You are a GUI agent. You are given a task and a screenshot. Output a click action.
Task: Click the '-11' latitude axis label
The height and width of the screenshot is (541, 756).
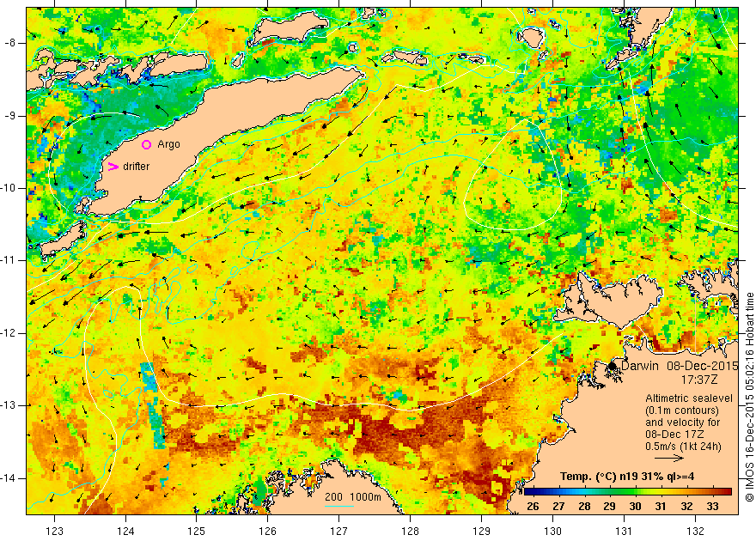pyautogui.click(x=9, y=260)
